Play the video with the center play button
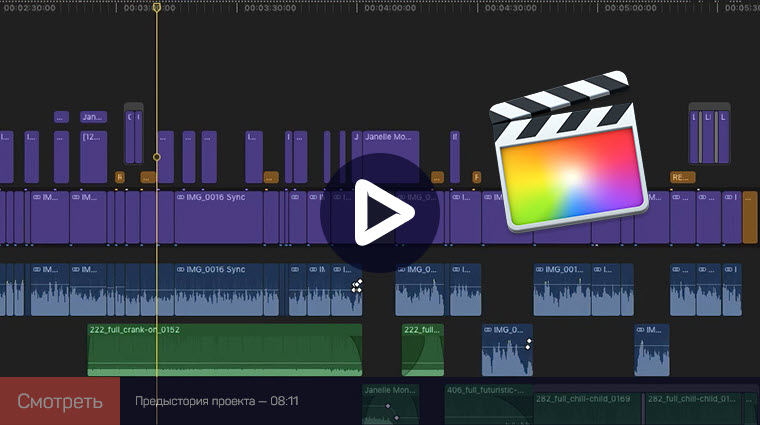The image size is (760, 425). pyautogui.click(x=380, y=212)
